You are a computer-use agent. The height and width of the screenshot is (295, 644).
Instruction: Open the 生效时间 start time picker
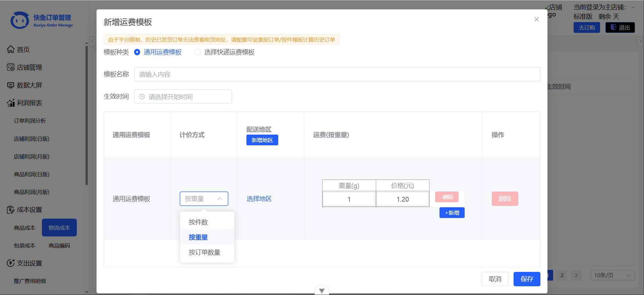(x=183, y=97)
